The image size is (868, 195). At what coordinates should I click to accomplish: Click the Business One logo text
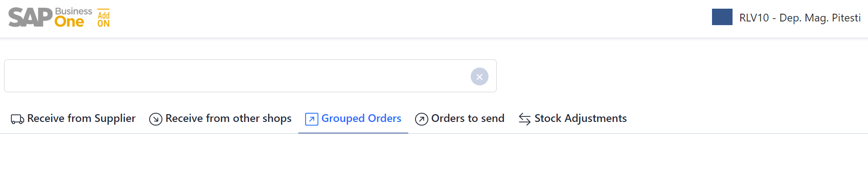(73, 17)
